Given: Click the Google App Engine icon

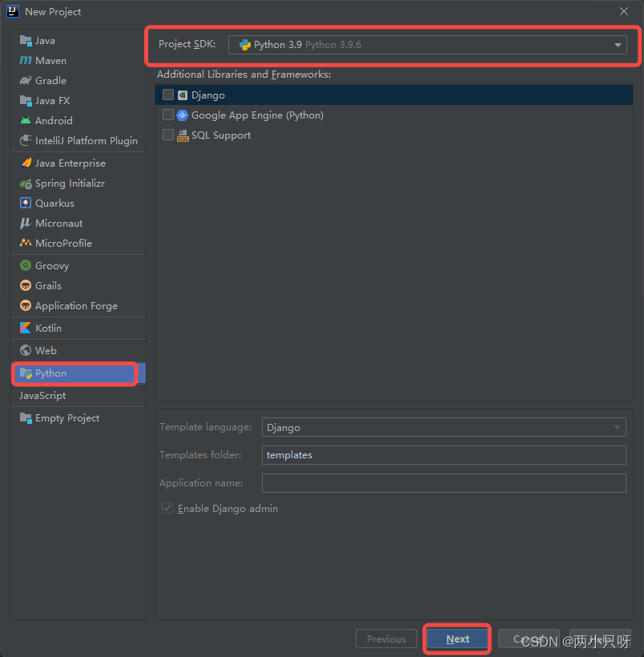Looking at the screenshot, I should click(x=183, y=115).
